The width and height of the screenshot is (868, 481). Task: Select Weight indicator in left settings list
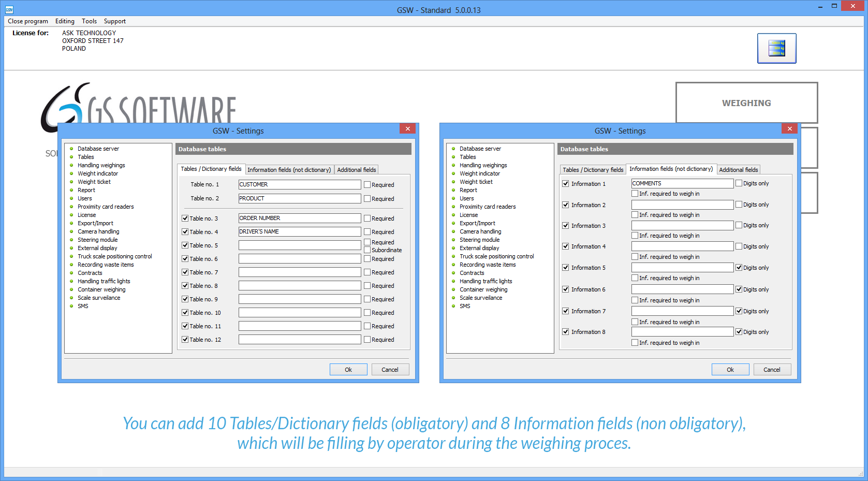[x=98, y=173]
